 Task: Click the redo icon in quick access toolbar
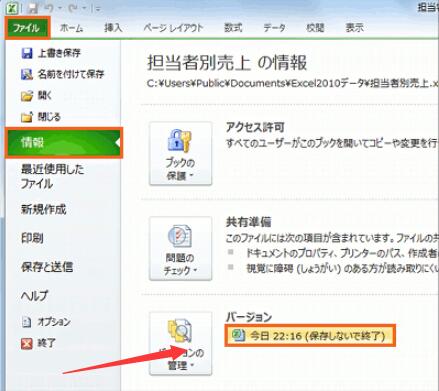pos(73,8)
